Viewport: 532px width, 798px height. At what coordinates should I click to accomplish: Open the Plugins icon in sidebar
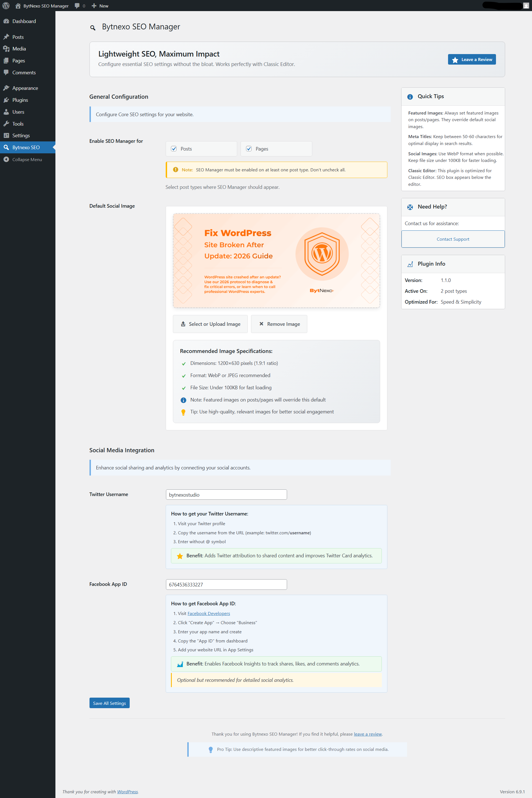7,100
